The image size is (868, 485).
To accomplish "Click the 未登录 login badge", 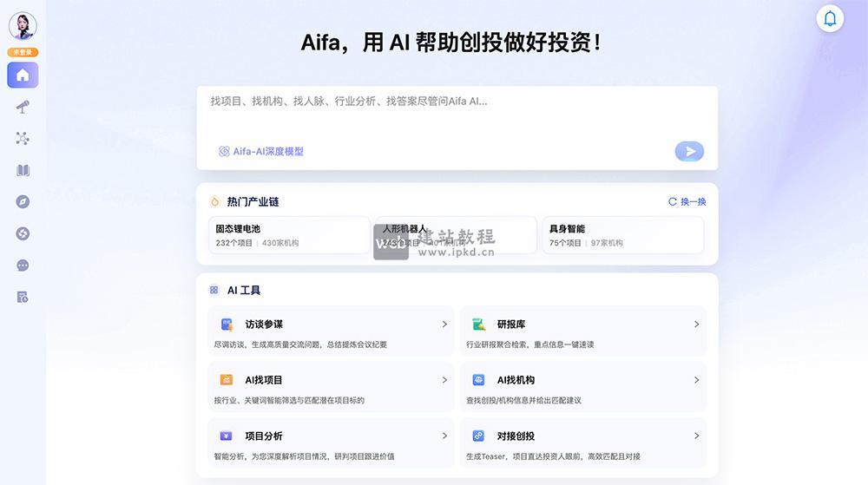I will [23, 52].
